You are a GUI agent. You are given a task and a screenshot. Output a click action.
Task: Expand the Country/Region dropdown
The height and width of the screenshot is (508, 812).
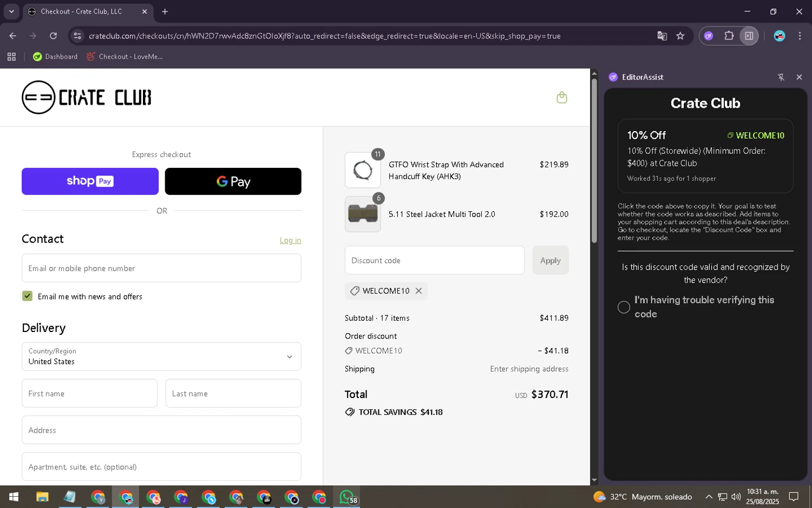coord(161,356)
